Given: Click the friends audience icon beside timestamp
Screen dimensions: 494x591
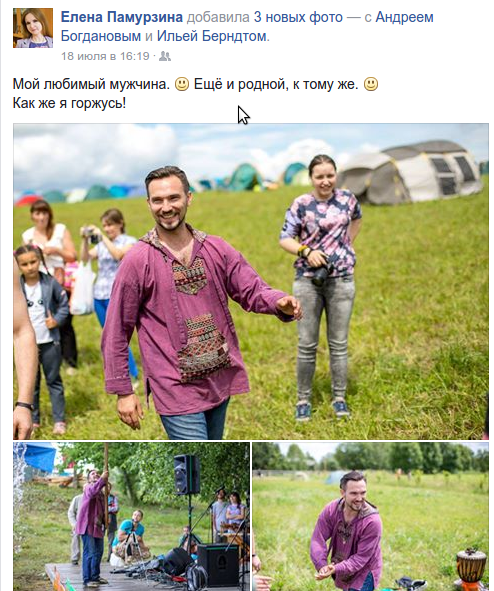Looking at the screenshot, I should [x=165, y=57].
